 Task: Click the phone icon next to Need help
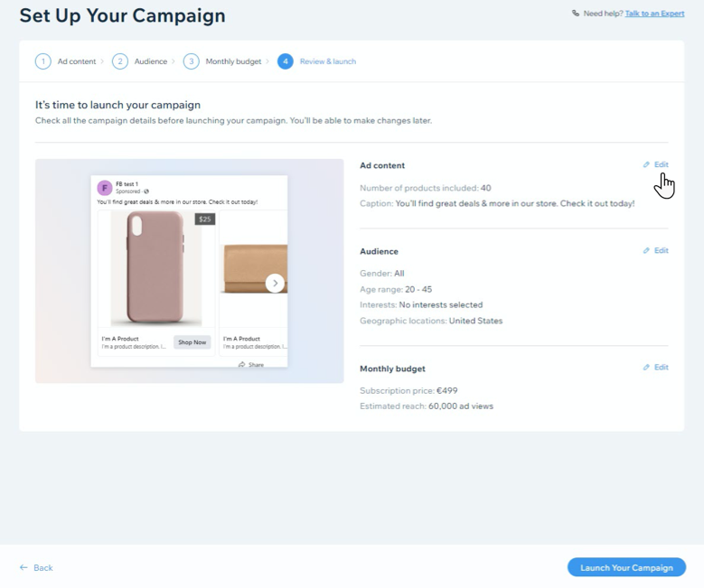(576, 13)
